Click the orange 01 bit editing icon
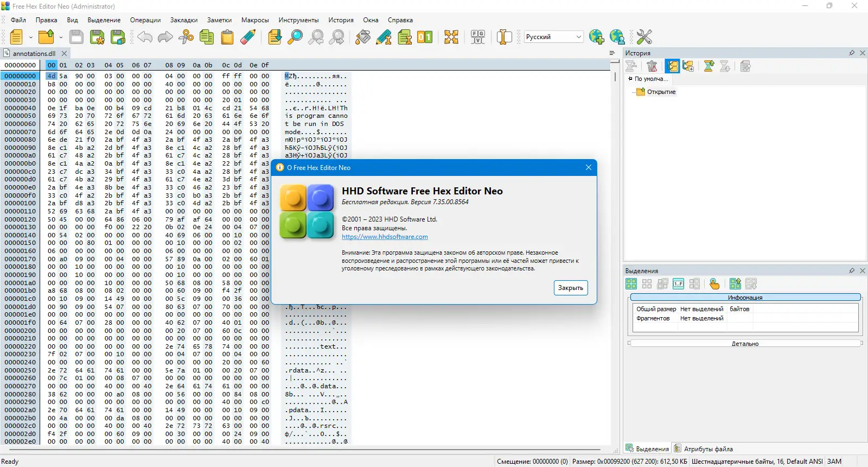The height and width of the screenshot is (467, 868). (425, 37)
